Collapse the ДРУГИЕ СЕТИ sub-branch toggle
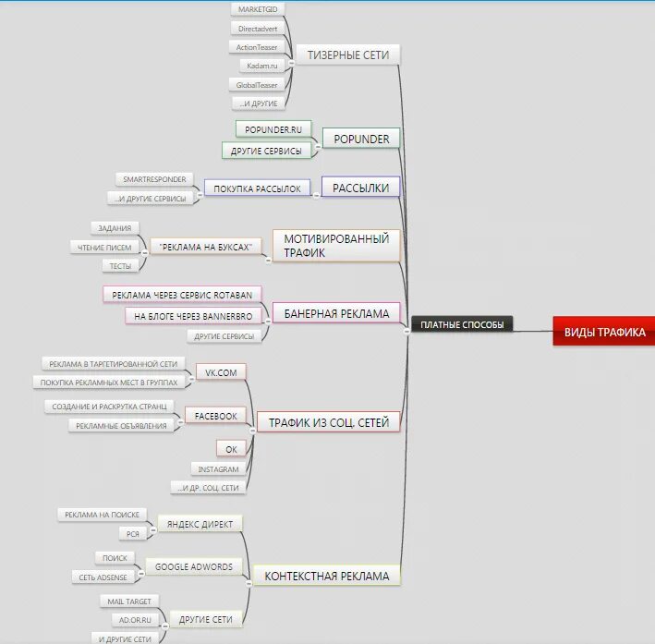655x644 pixels. point(165,626)
